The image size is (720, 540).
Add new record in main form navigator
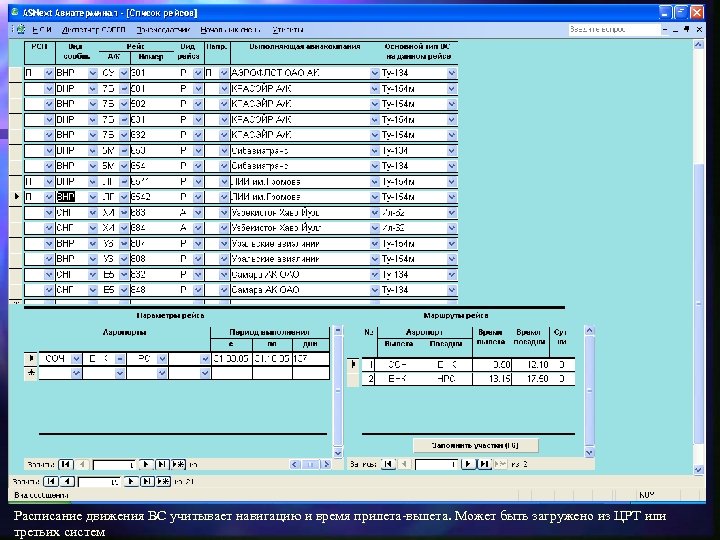coord(163,482)
